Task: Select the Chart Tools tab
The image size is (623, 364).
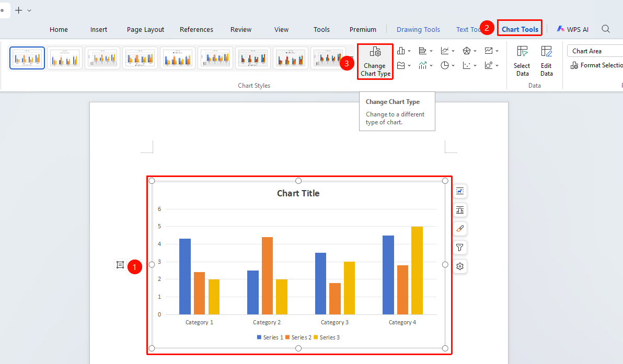Action: pyautogui.click(x=520, y=29)
